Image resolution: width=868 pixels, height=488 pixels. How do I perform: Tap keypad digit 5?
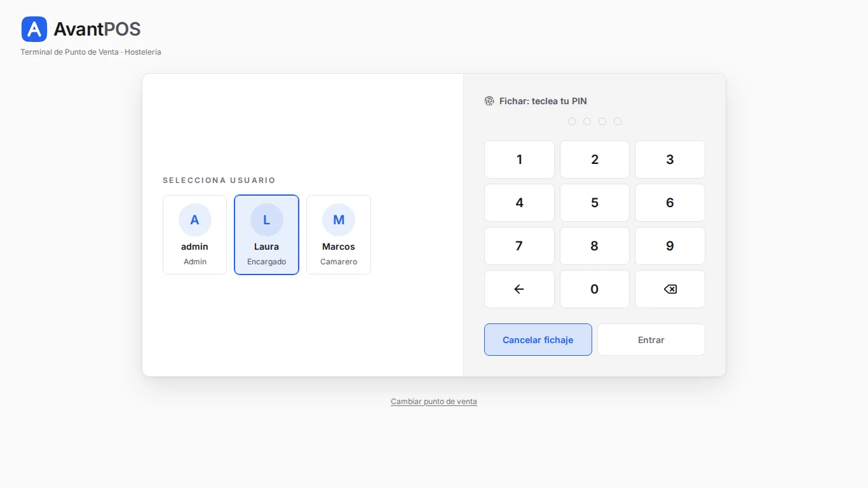pos(595,203)
